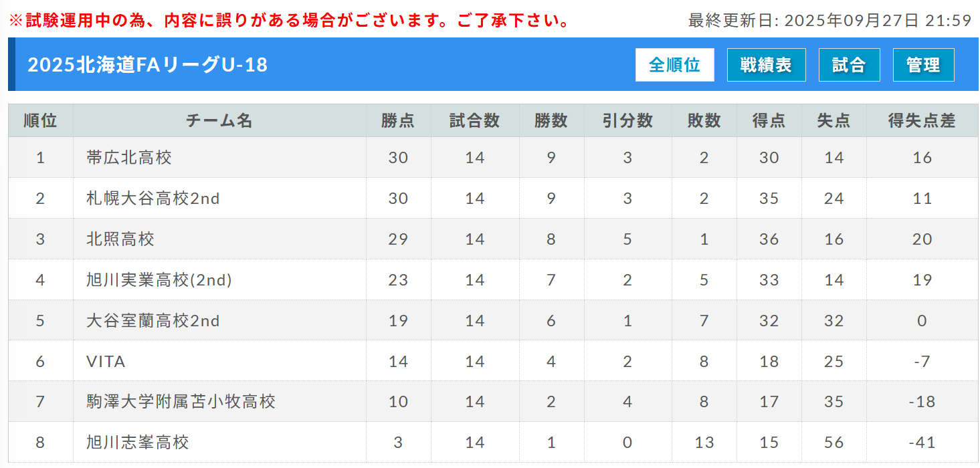Switch to the 戦績表 tab
Screen dimensions: 980x468
pos(766,65)
